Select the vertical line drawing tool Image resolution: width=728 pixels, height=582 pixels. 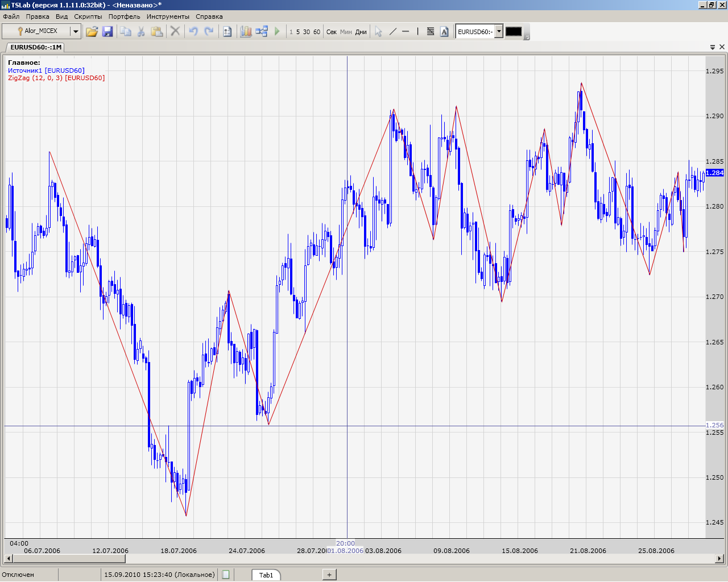[417, 32]
